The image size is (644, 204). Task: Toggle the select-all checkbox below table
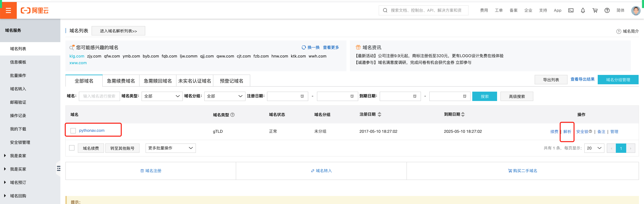(72, 148)
